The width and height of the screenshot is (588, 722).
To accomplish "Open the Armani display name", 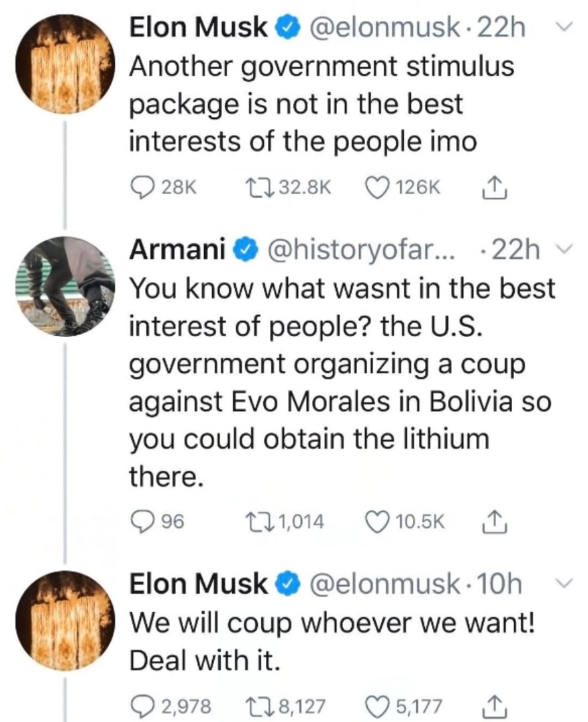I will tap(177, 250).
